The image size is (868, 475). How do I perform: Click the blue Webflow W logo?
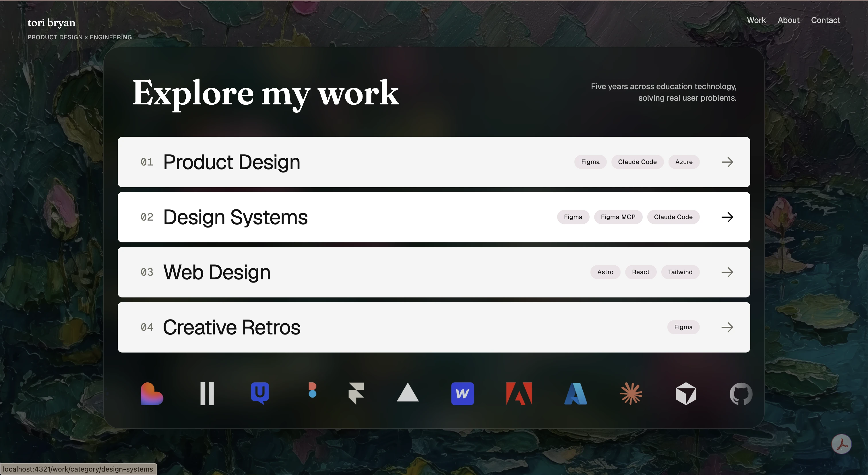tap(463, 394)
